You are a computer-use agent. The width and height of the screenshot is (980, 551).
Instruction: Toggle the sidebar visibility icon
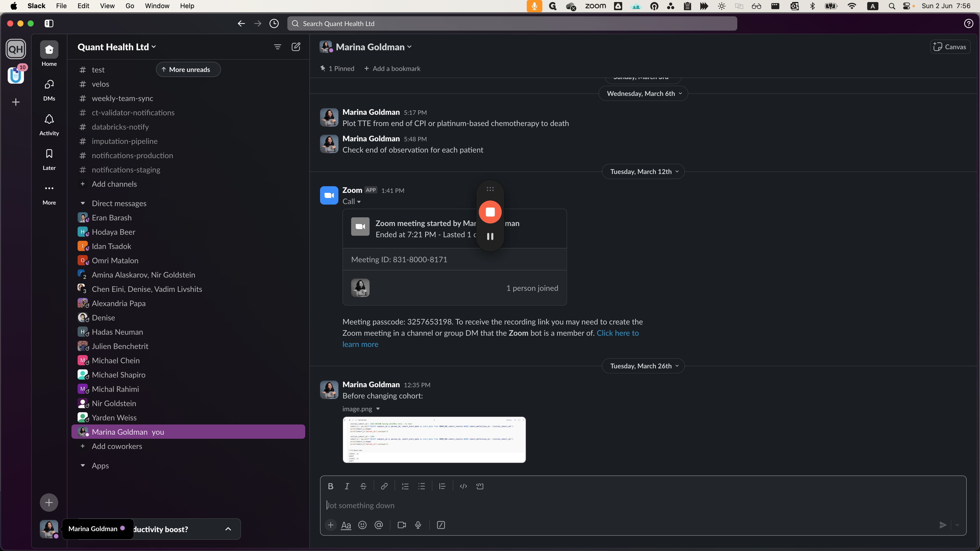(49, 23)
